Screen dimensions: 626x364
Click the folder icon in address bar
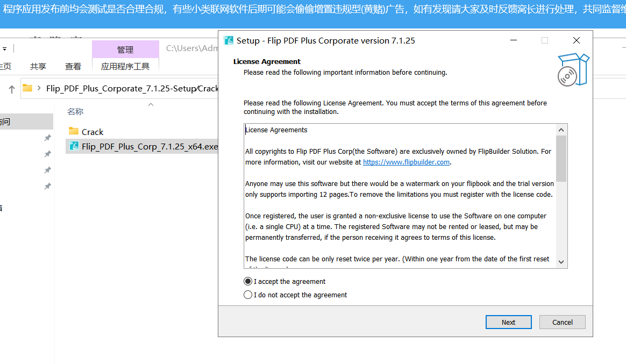[27, 88]
